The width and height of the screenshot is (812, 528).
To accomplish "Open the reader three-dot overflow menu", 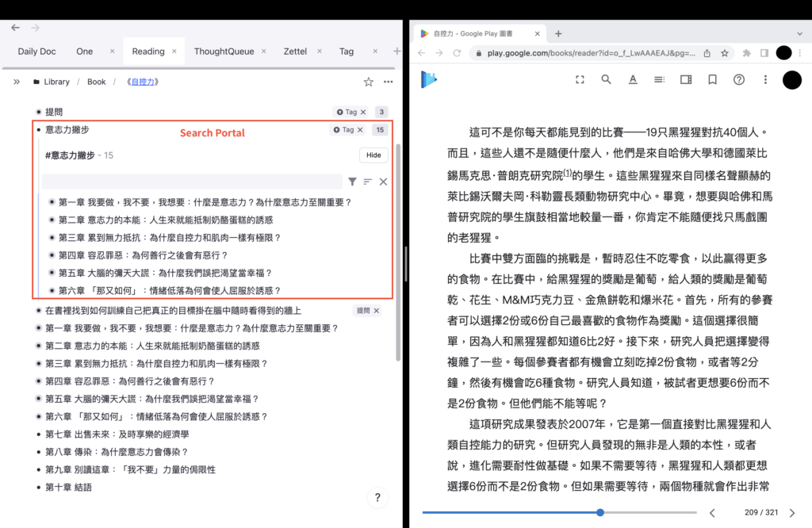I will (764, 79).
